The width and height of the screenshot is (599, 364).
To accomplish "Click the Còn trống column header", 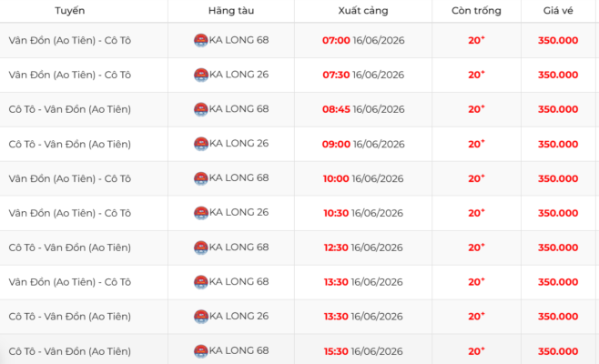I will click(476, 11).
